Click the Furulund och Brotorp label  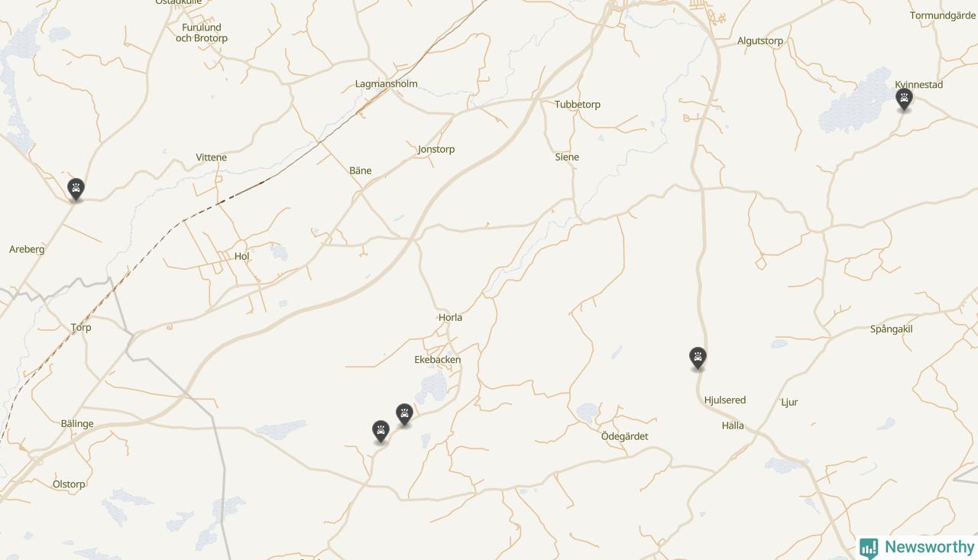point(202,33)
